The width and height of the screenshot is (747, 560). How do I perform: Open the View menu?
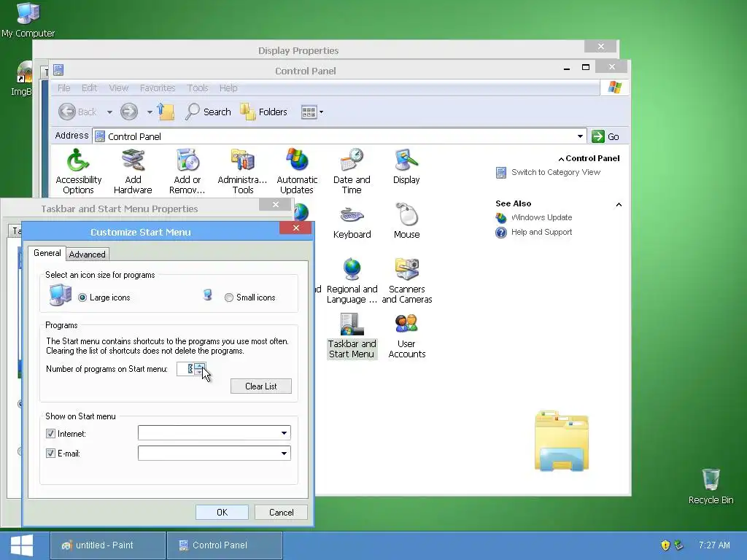(119, 88)
